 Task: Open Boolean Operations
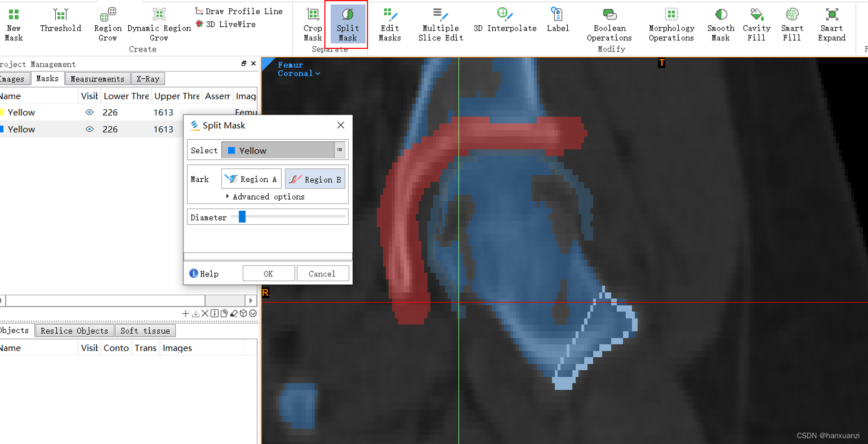(609, 24)
